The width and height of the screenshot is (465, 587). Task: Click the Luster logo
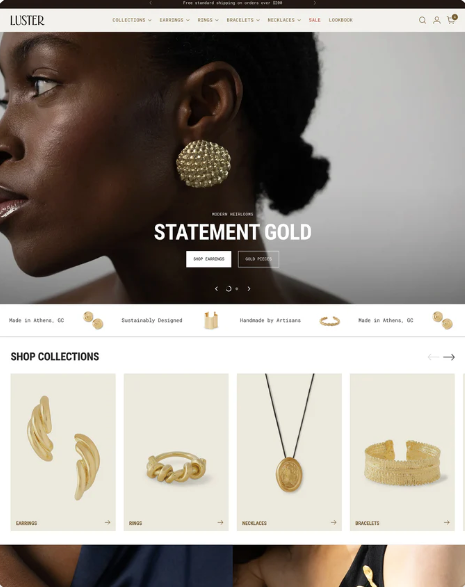click(x=27, y=20)
